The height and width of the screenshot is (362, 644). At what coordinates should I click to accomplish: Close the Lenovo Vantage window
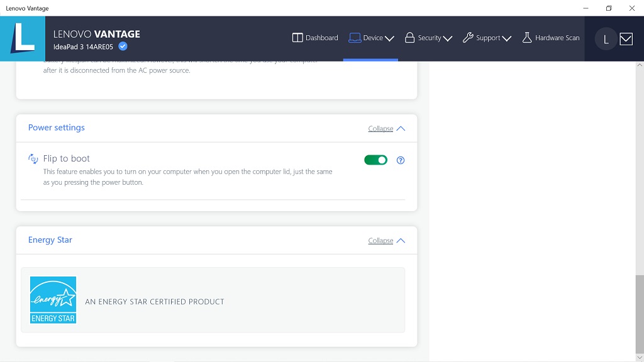click(632, 8)
